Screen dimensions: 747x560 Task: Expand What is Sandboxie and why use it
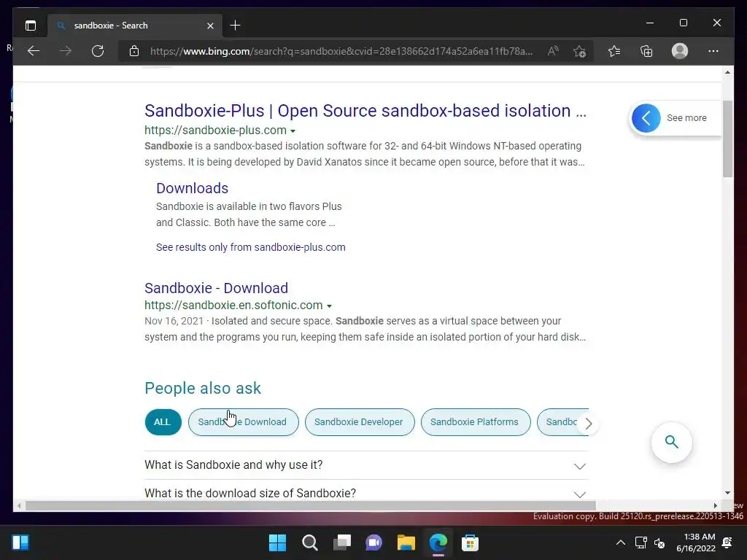[366, 465]
